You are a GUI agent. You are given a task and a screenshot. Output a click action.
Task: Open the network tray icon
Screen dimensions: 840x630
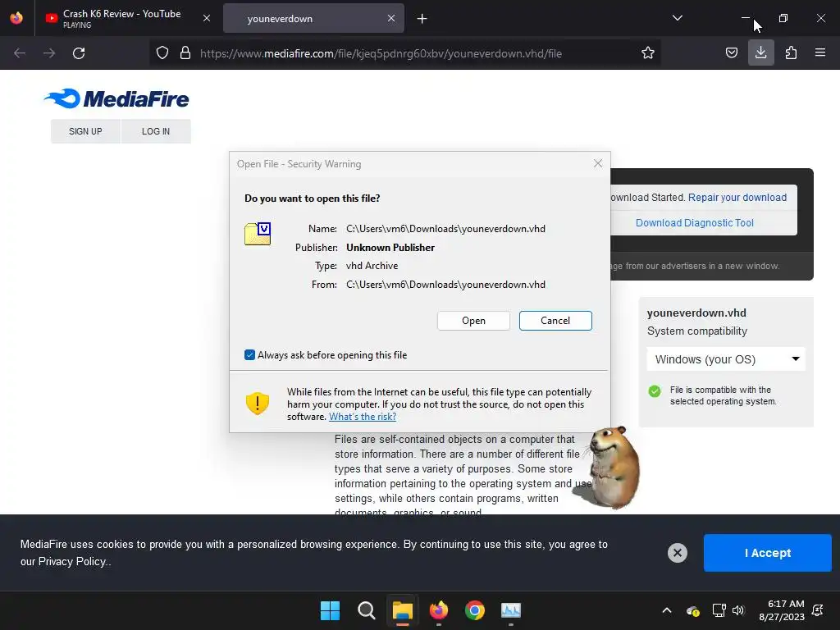719,610
